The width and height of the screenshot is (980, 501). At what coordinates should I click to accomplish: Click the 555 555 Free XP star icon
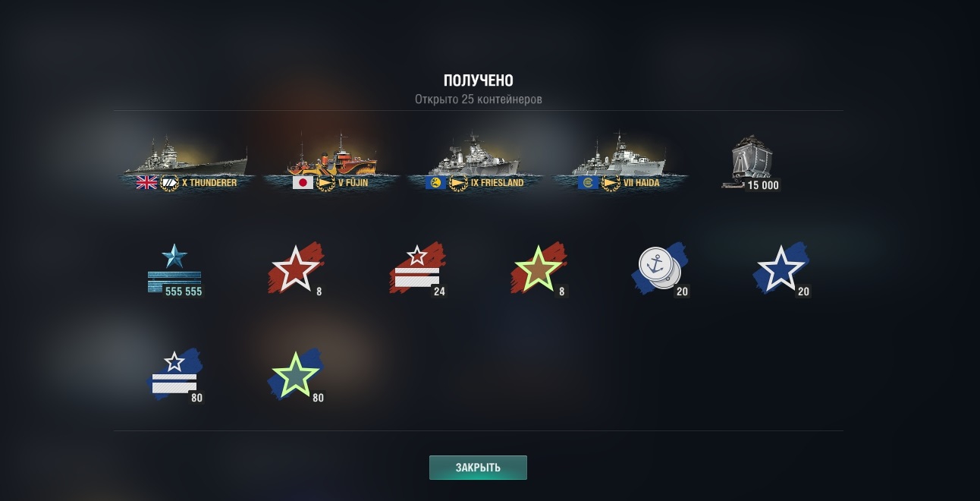pyautogui.click(x=175, y=270)
